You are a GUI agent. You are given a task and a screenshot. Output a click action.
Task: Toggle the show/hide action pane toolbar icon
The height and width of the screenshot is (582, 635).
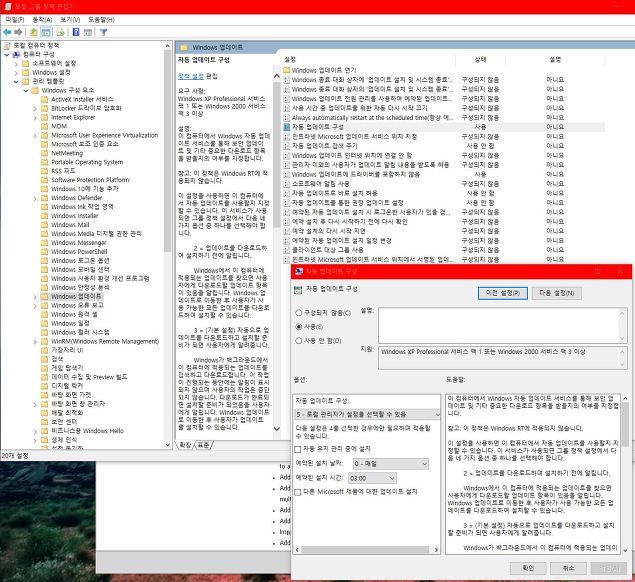[88, 32]
